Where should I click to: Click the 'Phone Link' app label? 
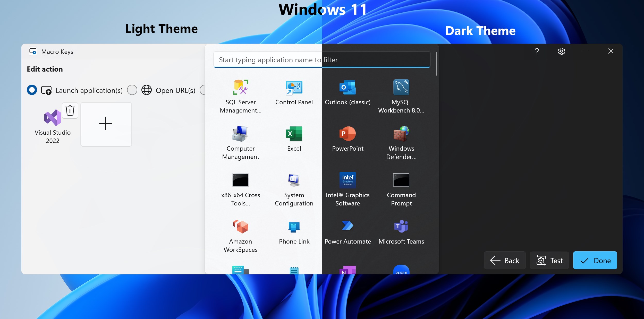point(294,242)
